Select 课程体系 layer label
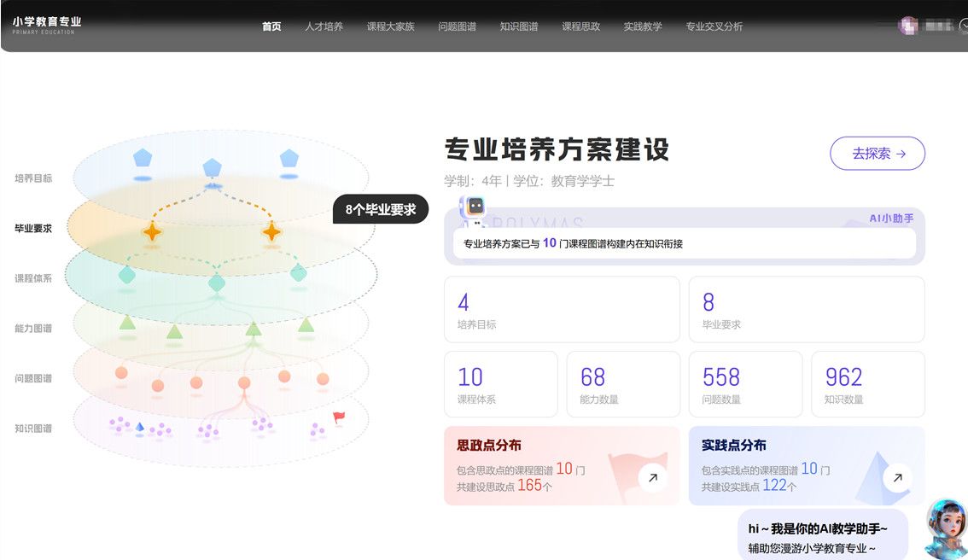Viewport: 968px width, 560px height. point(33,278)
